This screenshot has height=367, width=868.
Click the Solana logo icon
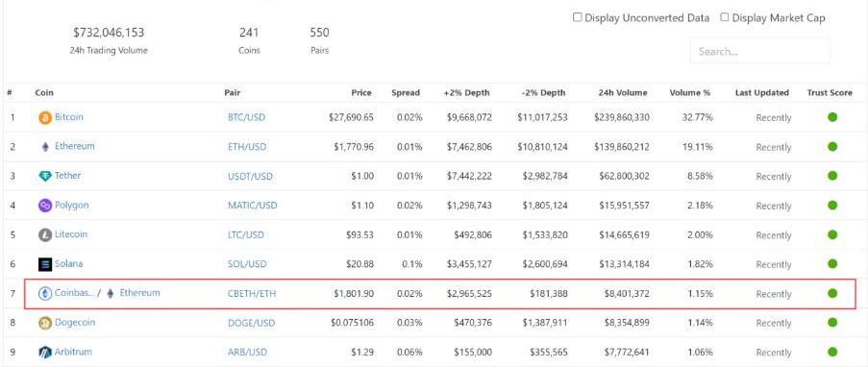pos(45,264)
